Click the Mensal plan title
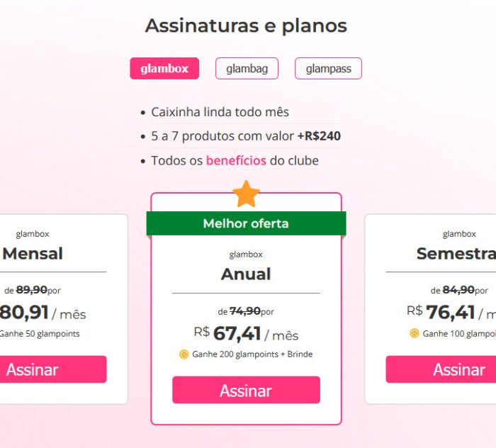 point(33,254)
